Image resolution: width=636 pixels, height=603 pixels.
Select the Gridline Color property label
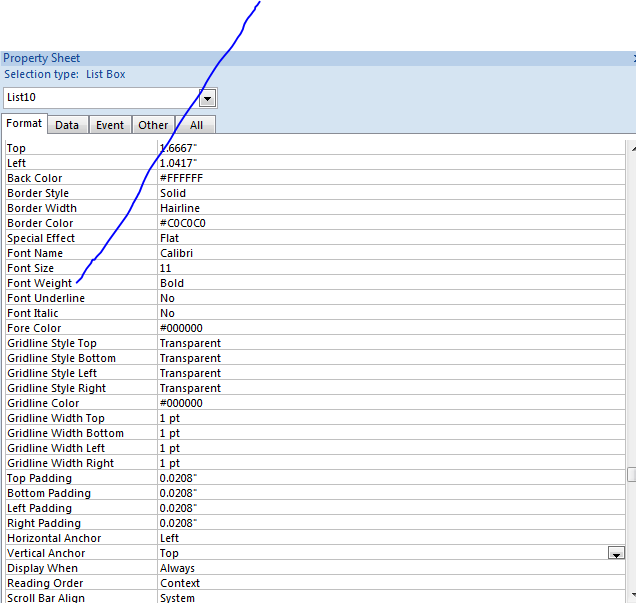(x=43, y=403)
